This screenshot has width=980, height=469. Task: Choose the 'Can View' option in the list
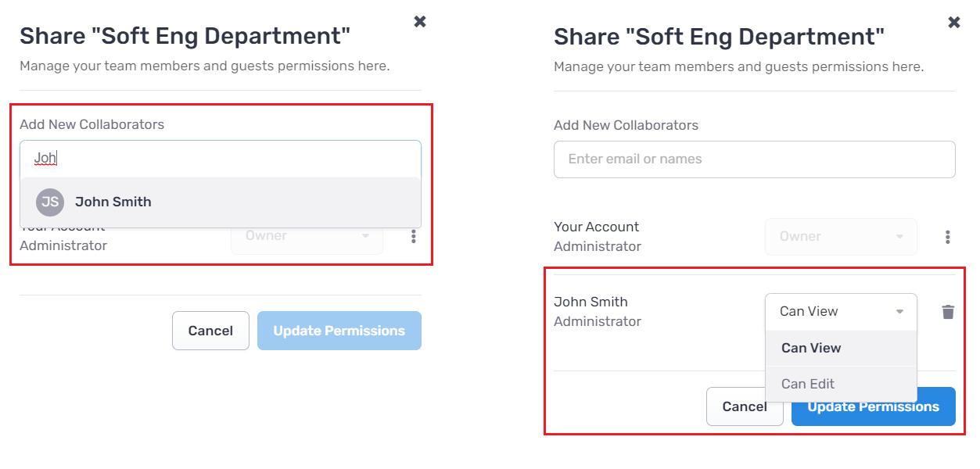[x=841, y=349]
